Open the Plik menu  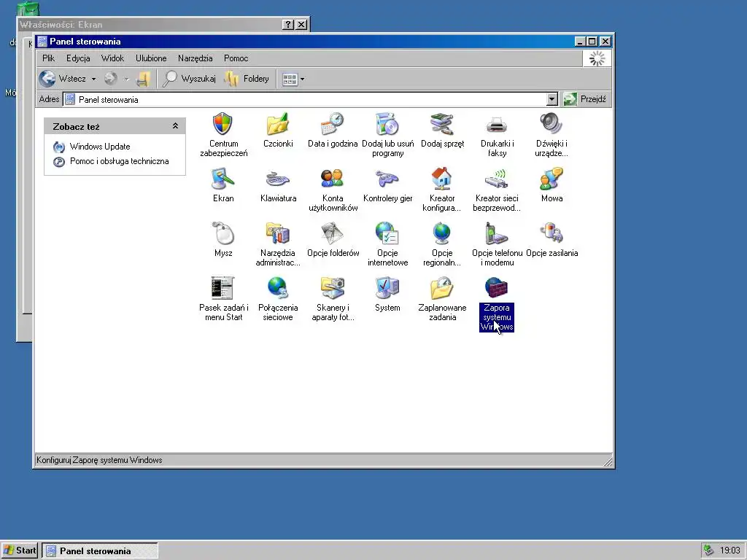coord(48,58)
